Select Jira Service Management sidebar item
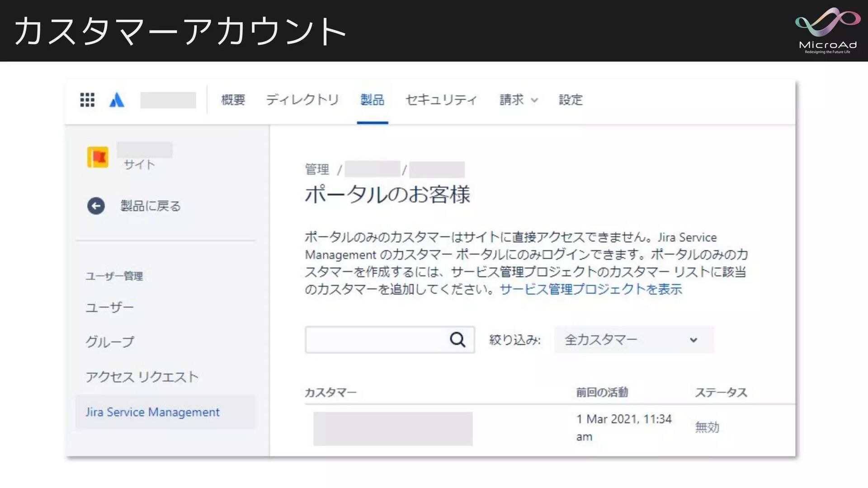 (x=153, y=412)
